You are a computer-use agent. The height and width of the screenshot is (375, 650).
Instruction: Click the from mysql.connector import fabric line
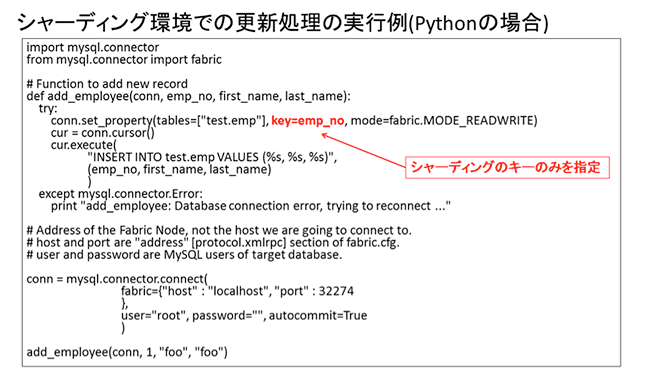tap(124, 60)
